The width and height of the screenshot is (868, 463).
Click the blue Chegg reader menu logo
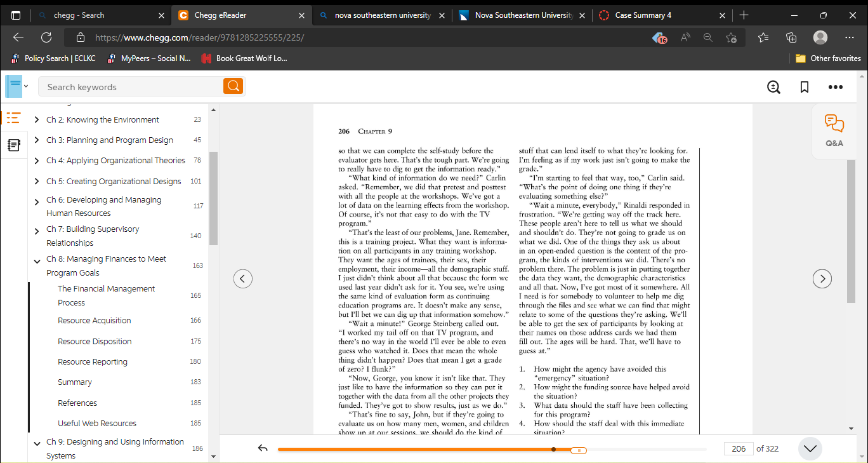click(13, 86)
